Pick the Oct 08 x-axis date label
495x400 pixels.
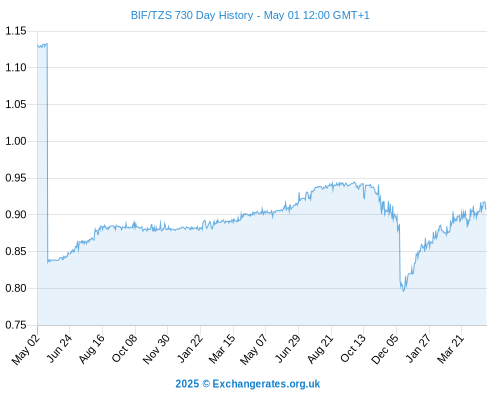tap(124, 349)
